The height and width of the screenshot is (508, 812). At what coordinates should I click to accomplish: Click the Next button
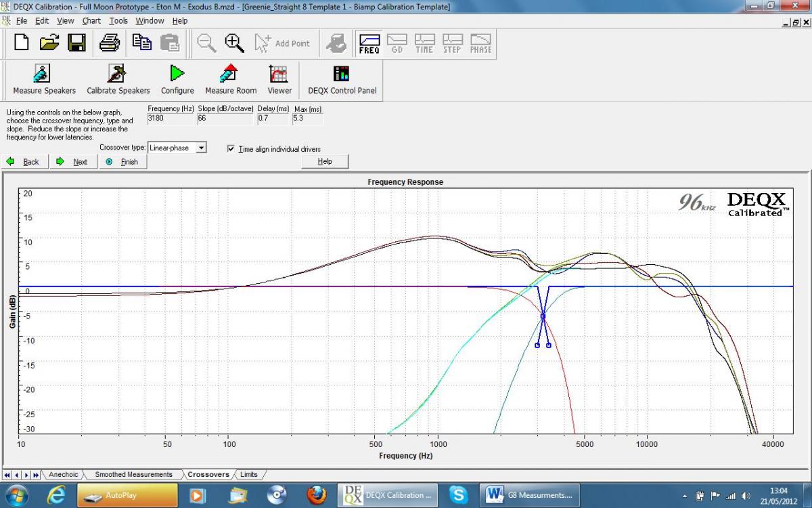pyautogui.click(x=74, y=162)
